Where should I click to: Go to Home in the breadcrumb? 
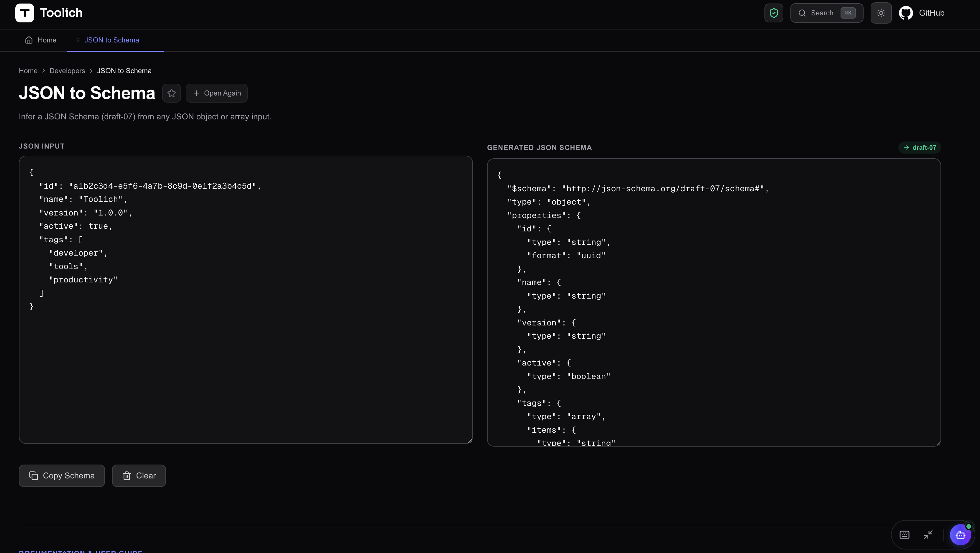28,71
